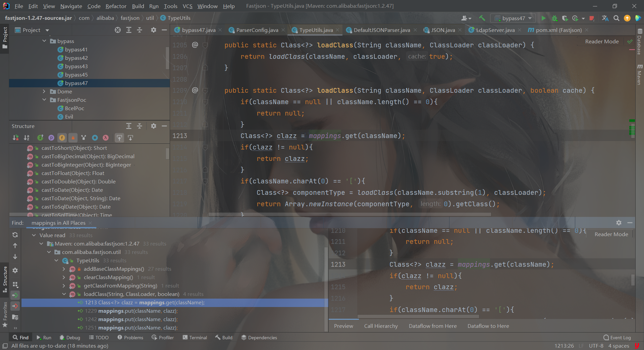This screenshot has height=350, width=644.
Task: Run with Coverage shield icon
Action: (x=565, y=18)
